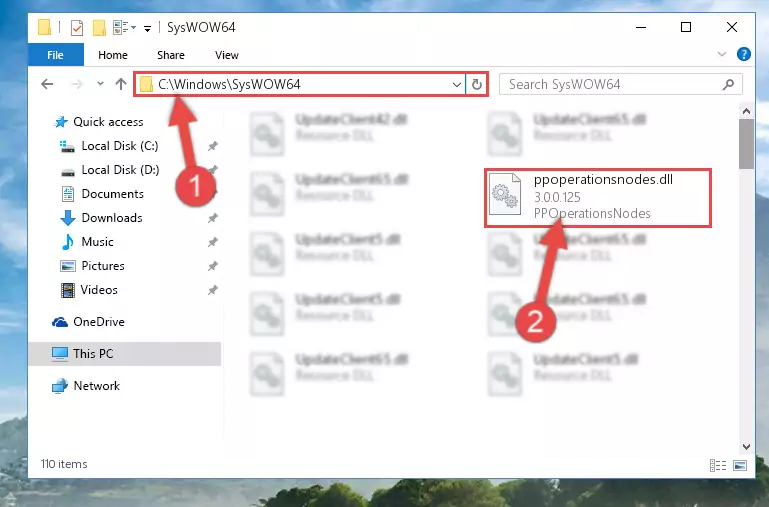
Task: Click the 110 items status text
Action: [x=64, y=464]
